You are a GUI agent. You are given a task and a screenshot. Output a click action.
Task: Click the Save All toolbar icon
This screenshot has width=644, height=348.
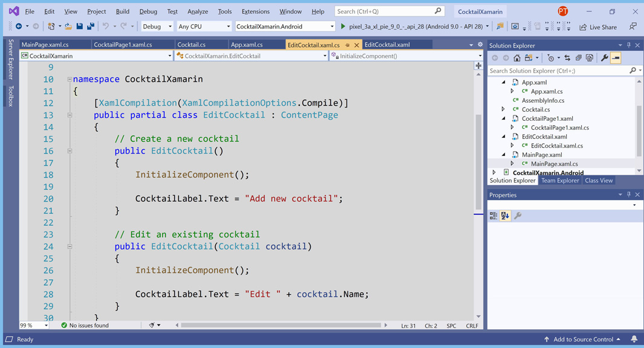point(91,27)
